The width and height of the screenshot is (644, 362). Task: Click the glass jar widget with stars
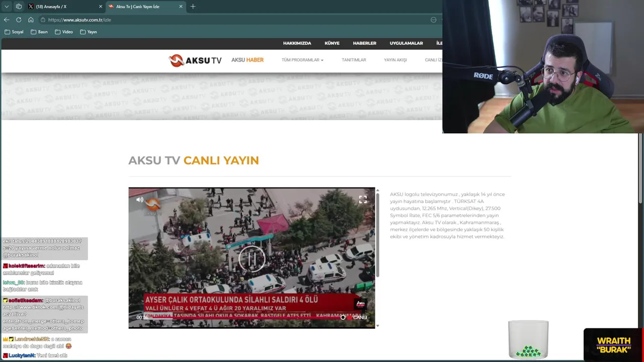(528, 340)
